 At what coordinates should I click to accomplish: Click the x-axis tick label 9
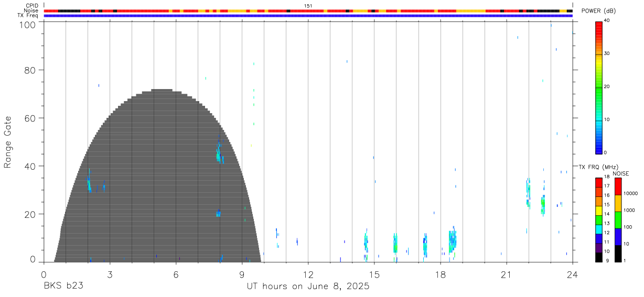point(242,274)
